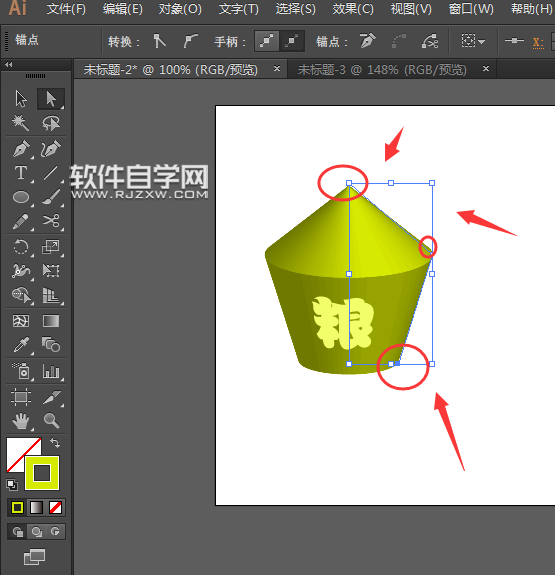The image size is (555, 575).
Task: Open the 视图(V) menu
Action: 411,9
